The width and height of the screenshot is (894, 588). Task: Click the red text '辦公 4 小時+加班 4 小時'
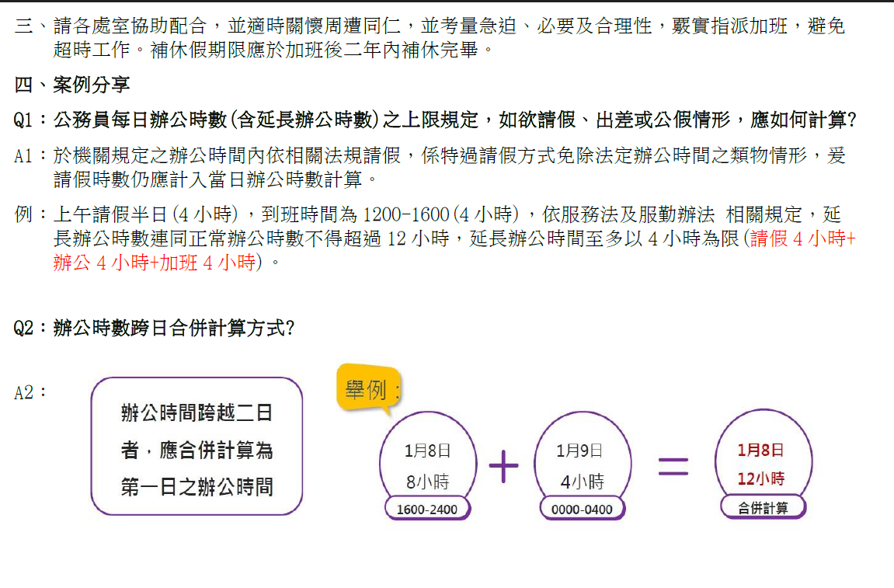click(155, 263)
